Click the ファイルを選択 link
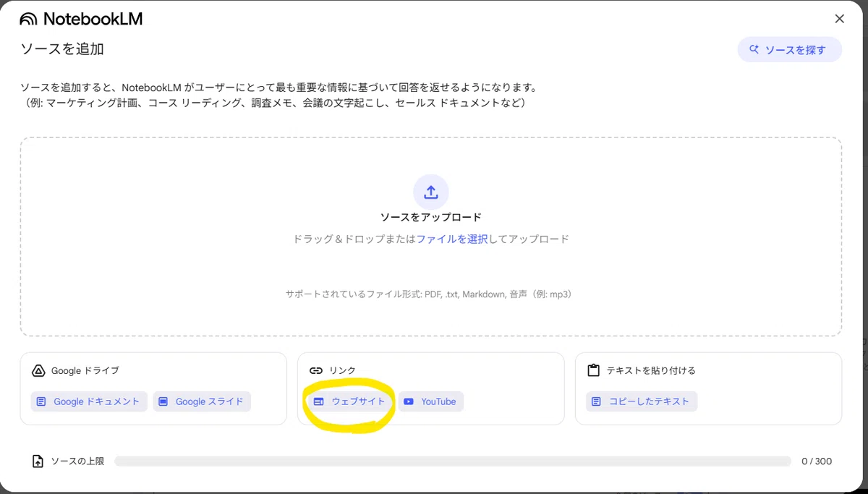The image size is (868, 494). (452, 239)
